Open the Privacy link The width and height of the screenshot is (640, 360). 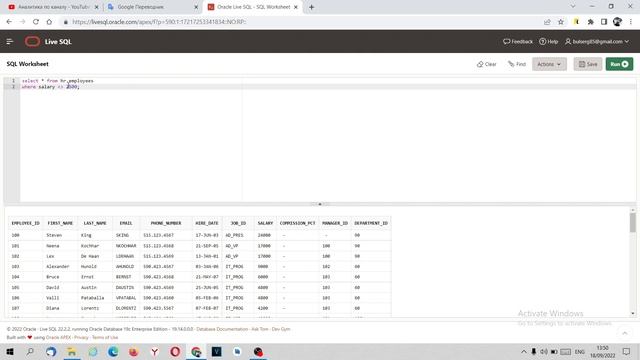tap(81, 338)
